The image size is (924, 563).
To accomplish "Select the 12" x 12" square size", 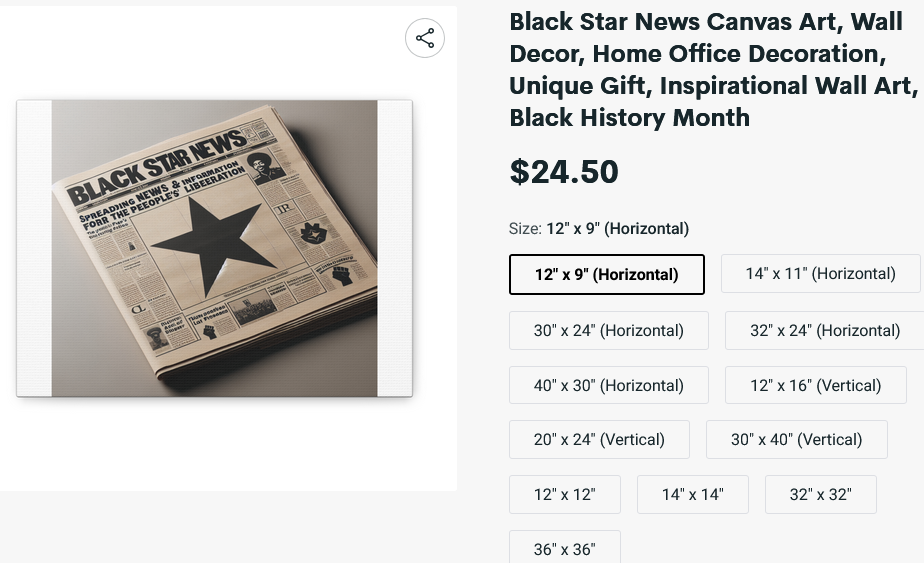I will (x=565, y=494).
